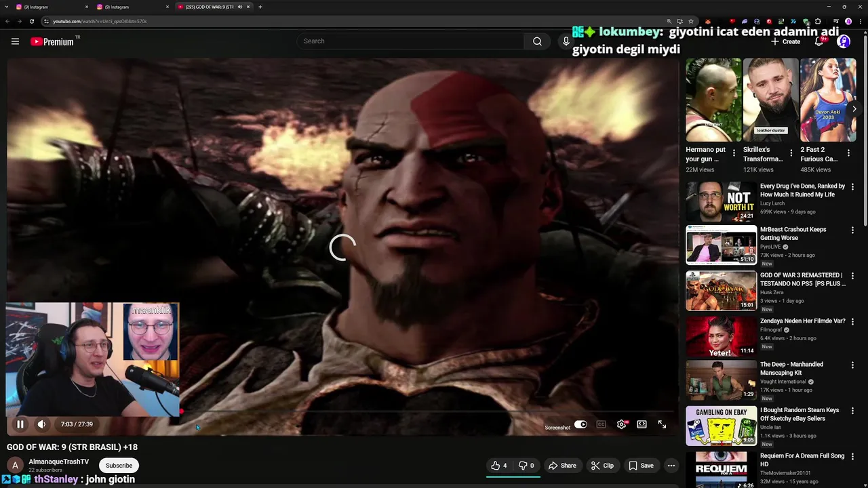868x488 pixels.
Task: Bookmark this page with star icon
Action: [691, 21]
